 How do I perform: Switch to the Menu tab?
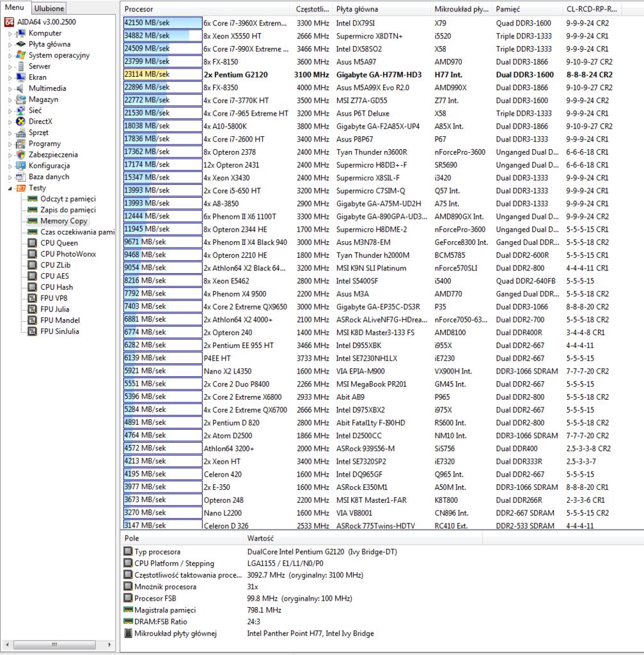pos(15,8)
